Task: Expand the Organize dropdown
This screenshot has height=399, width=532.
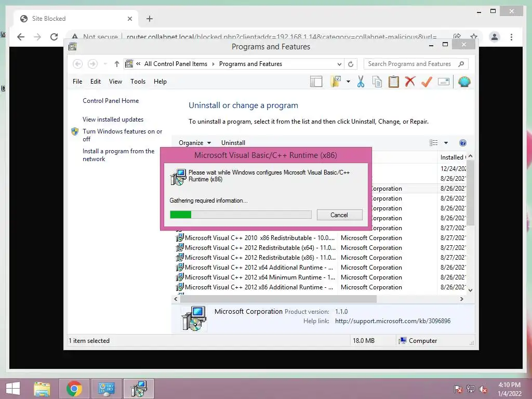Action: [195, 143]
